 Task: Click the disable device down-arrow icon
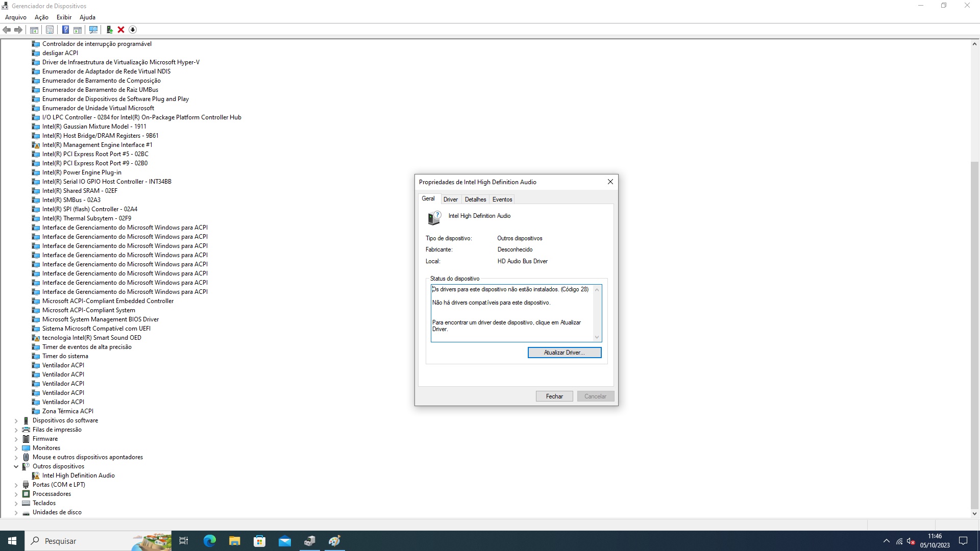[133, 30]
